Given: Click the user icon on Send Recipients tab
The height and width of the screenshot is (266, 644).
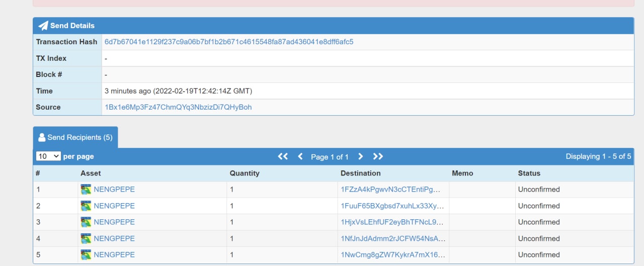Looking at the screenshot, I should click(42, 137).
